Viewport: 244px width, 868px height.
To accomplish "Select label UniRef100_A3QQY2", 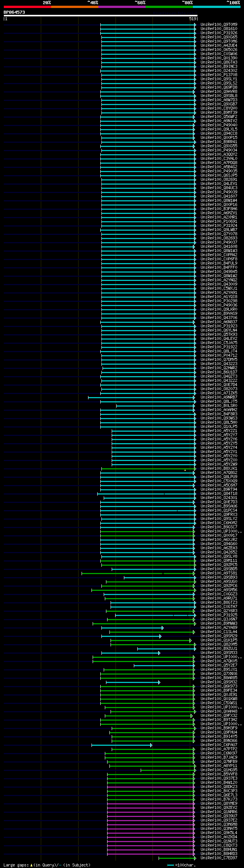I will pos(219,154).
